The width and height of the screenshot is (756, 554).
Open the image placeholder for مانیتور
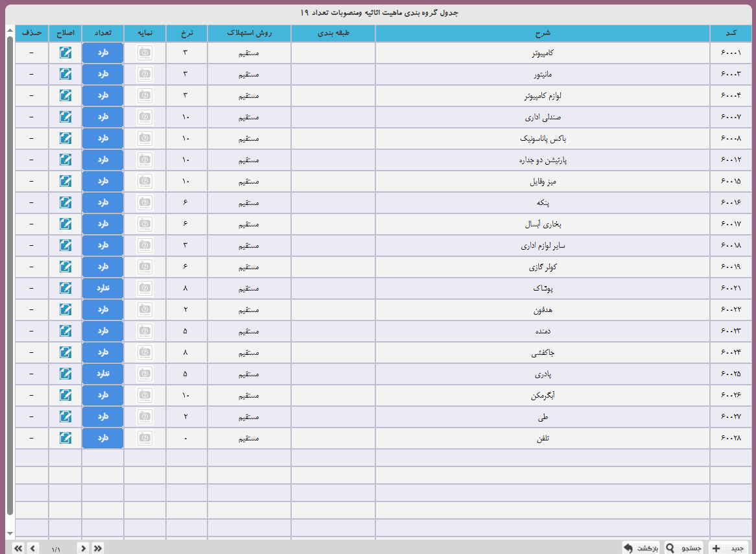145,74
